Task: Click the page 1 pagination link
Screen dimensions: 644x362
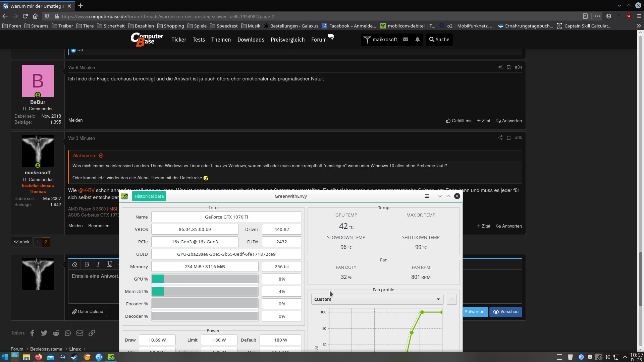Action: 38,242
